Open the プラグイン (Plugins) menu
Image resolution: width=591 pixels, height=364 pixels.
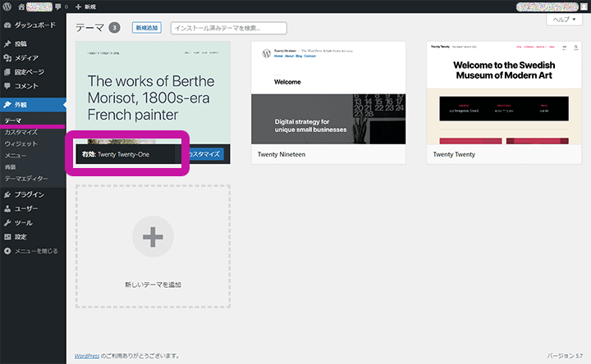pyautogui.click(x=30, y=194)
